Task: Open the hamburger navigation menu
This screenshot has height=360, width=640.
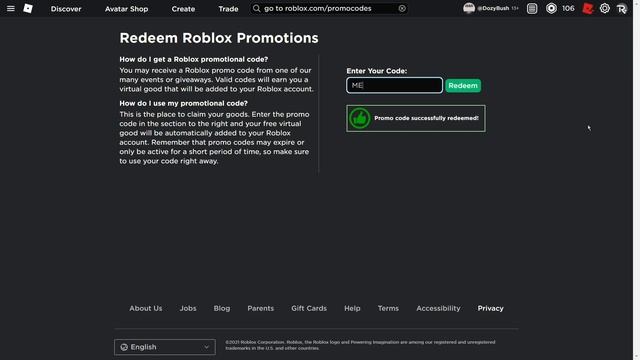Action: point(11,8)
